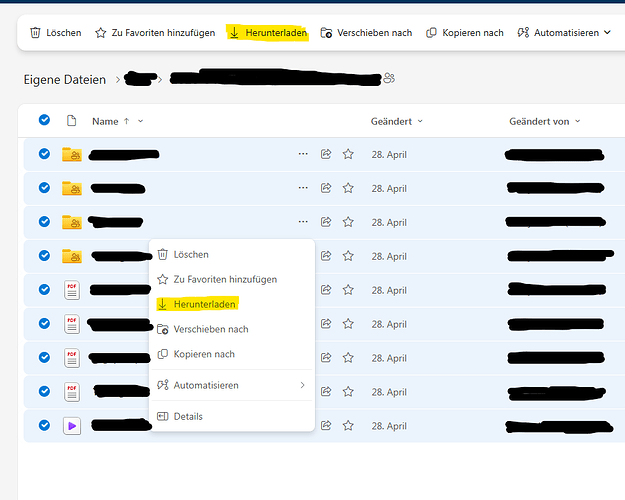Favorite the third PDF with star icon

(x=348, y=358)
